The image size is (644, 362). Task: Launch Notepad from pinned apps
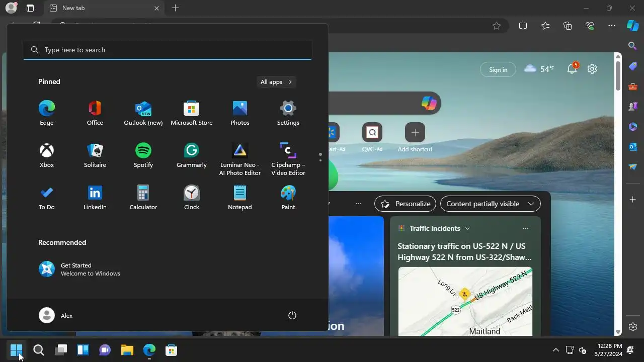coord(240,198)
